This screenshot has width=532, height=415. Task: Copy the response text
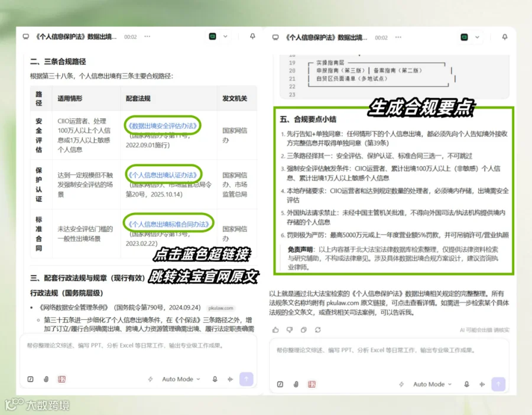[x=304, y=330]
